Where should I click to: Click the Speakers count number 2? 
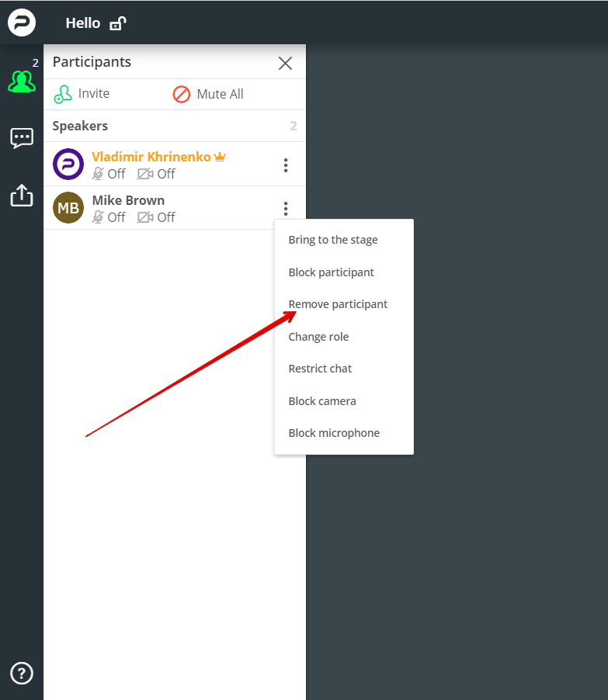click(x=293, y=126)
